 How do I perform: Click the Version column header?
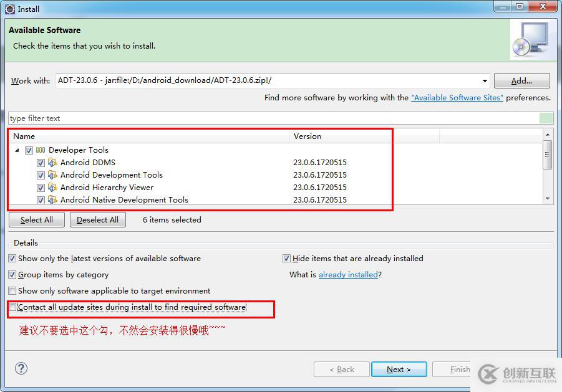364,136
